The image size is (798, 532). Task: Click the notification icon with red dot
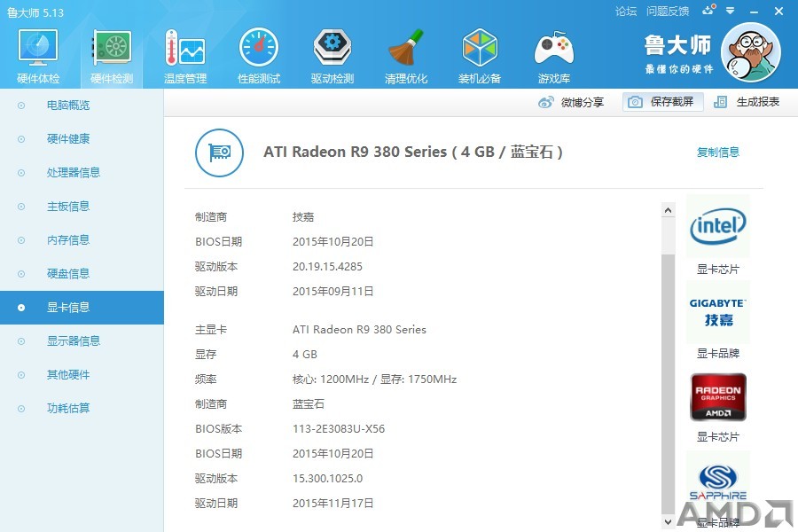coord(708,10)
